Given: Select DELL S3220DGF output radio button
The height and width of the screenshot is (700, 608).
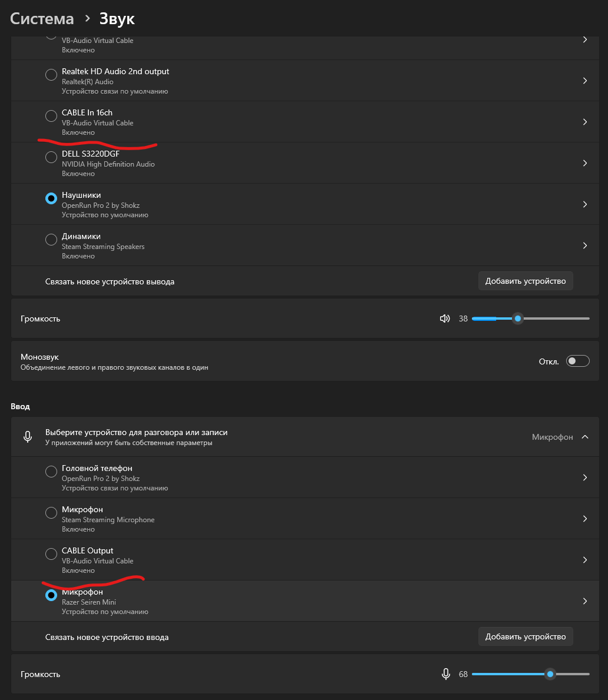Looking at the screenshot, I should tap(51, 157).
